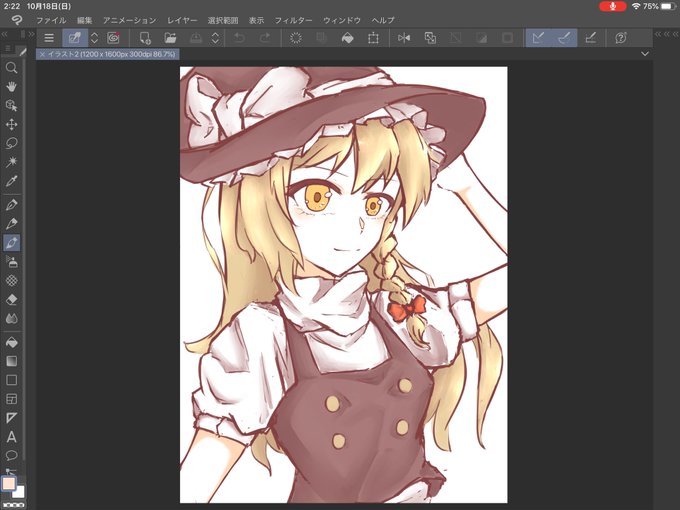
Task: Close the イラスト2 canvas tab
Action: coord(42,54)
